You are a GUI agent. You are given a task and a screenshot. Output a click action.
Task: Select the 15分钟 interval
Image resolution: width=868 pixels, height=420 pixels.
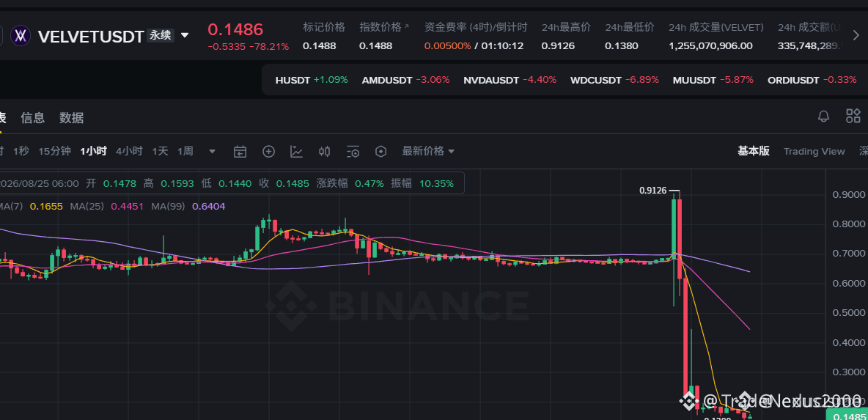click(x=54, y=151)
